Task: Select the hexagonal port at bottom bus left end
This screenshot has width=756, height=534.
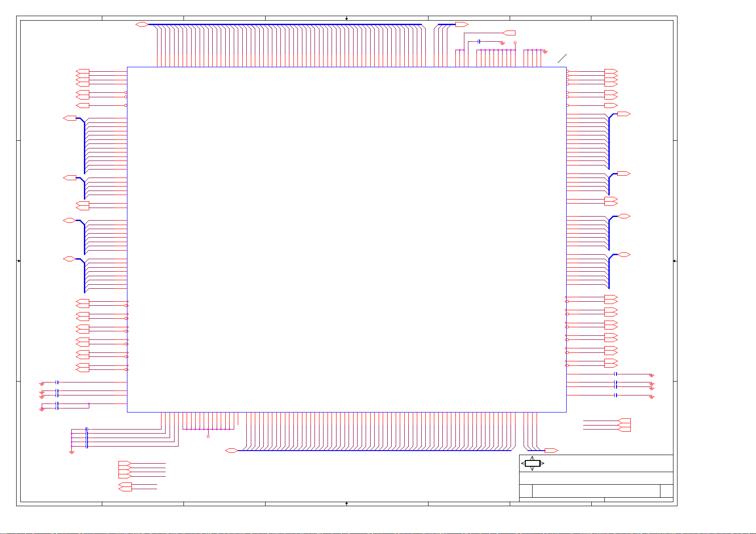Action: [232, 451]
